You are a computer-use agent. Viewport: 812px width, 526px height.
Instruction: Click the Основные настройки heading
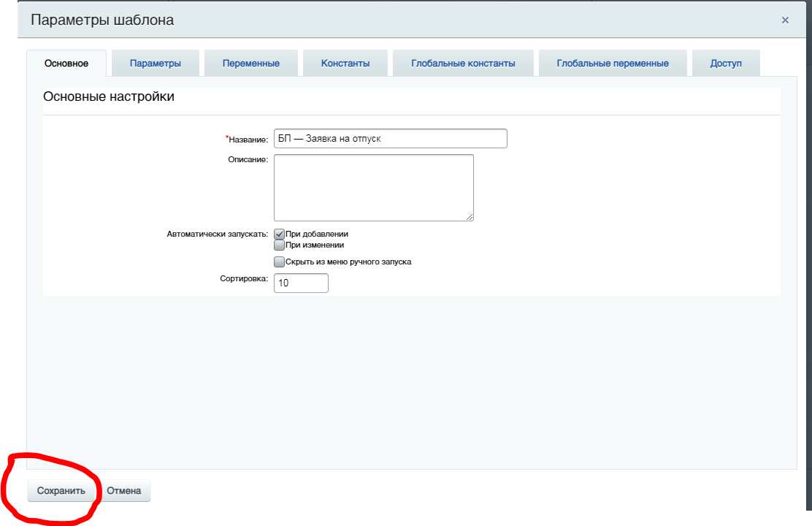click(109, 96)
